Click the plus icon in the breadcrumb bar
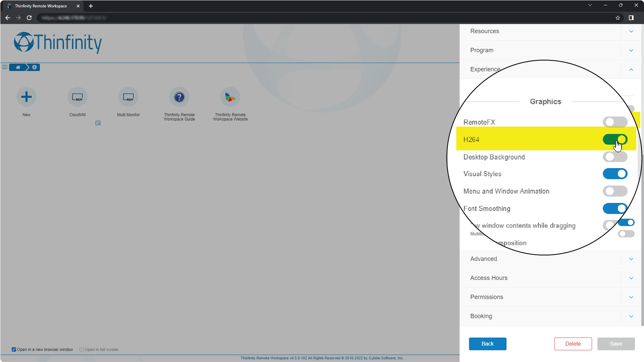Viewport: 644px width, 362px height. point(34,67)
